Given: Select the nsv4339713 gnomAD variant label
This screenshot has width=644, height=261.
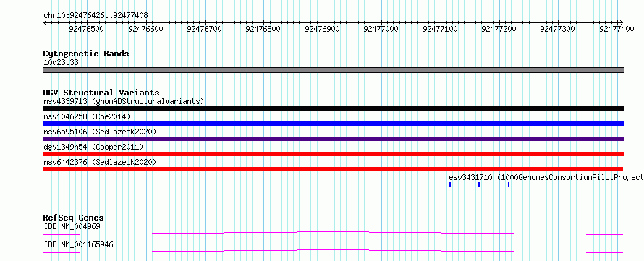Looking at the screenshot, I should pyautogui.click(x=124, y=101).
